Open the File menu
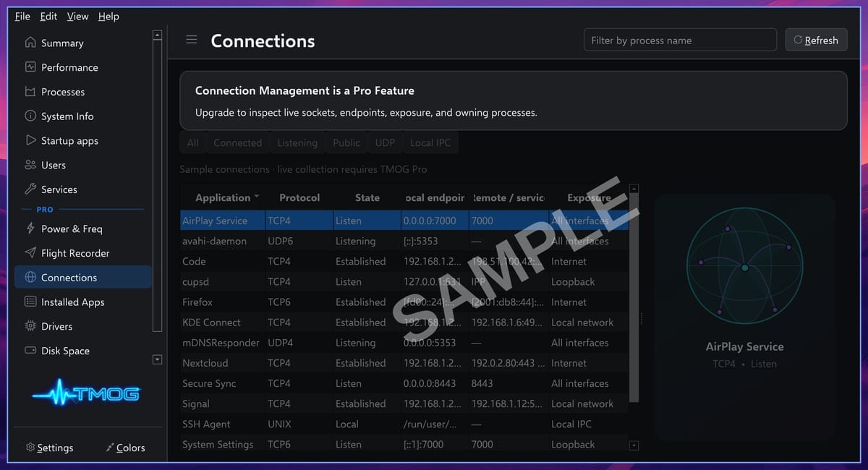This screenshot has width=868, height=470. (22, 16)
